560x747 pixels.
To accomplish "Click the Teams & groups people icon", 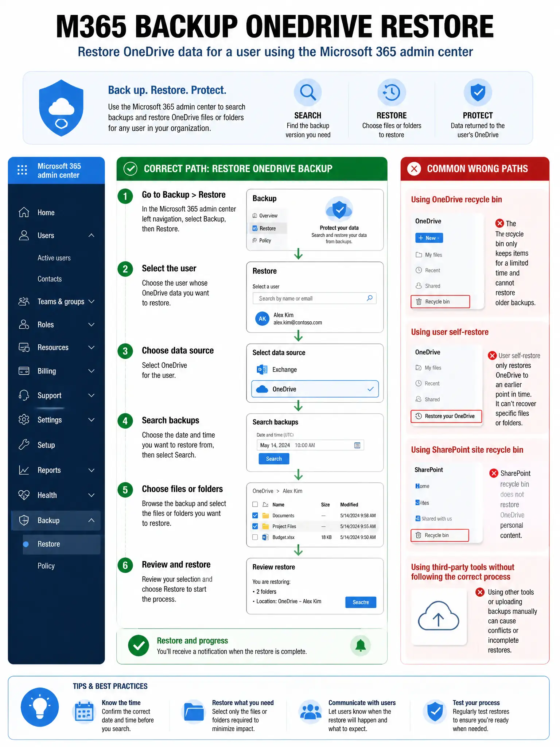I will (x=24, y=301).
